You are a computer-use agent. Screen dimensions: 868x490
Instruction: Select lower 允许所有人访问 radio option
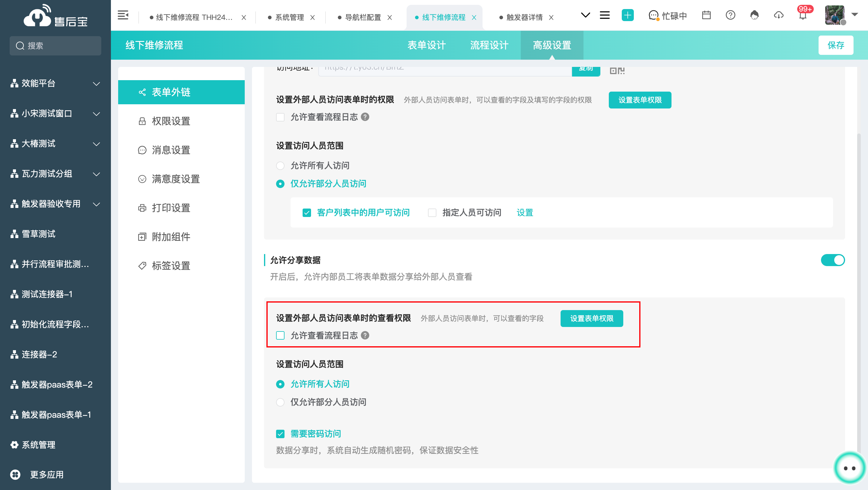pyautogui.click(x=280, y=384)
